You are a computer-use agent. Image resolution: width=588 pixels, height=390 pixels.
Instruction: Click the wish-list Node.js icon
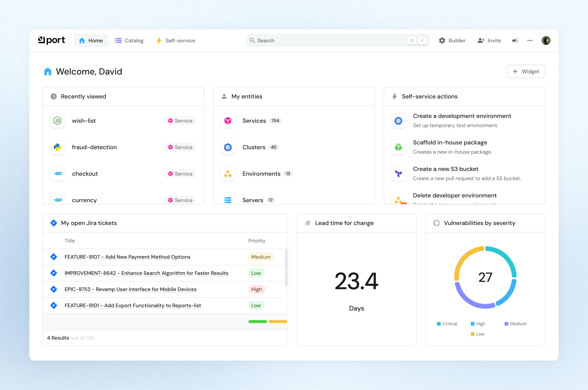[x=57, y=121]
